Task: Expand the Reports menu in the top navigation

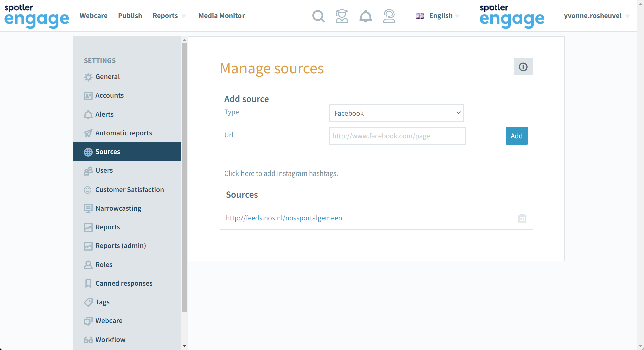Action: [x=169, y=16]
